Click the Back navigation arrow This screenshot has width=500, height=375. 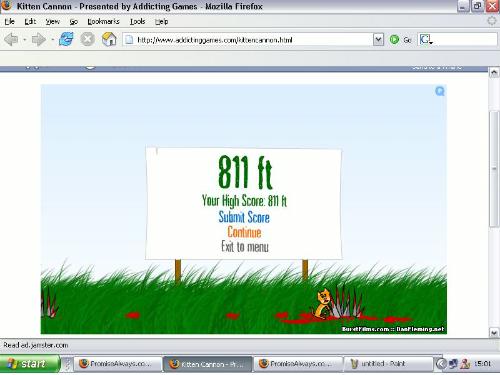point(11,40)
